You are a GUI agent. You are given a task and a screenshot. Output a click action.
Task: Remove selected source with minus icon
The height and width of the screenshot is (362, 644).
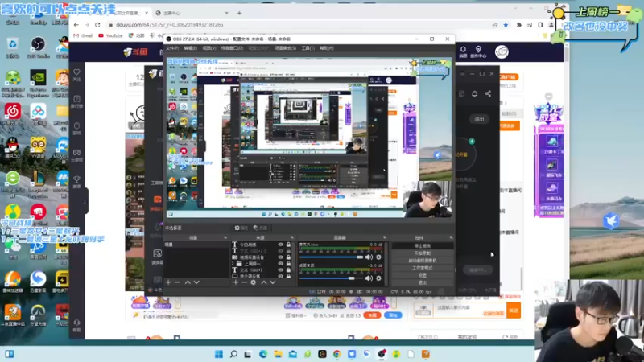click(x=245, y=282)
